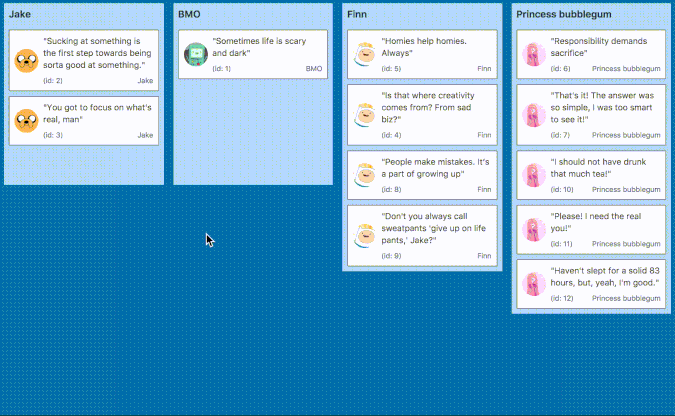Click Finn avatar on 'People make mistakes' card
Screen dimensions: 675x416
coord(365,175)
